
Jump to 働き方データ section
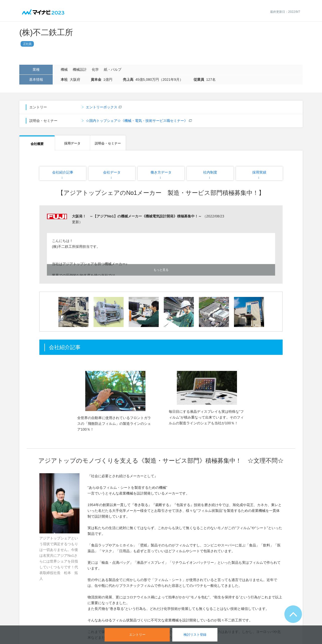(161, 173)
